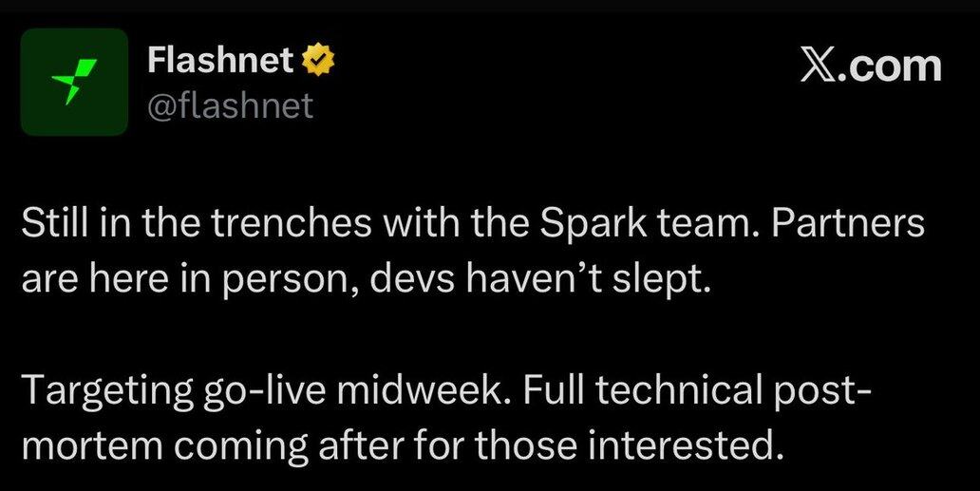Visit the @flashnet handle

(230, 105)
